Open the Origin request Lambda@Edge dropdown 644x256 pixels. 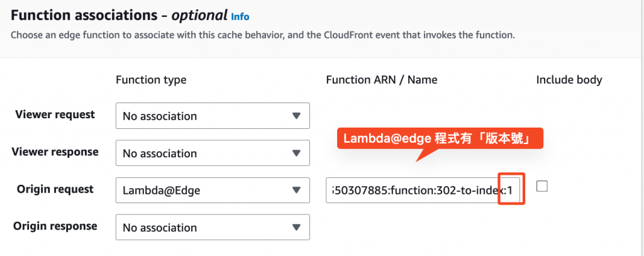click(x=213, y=190)
